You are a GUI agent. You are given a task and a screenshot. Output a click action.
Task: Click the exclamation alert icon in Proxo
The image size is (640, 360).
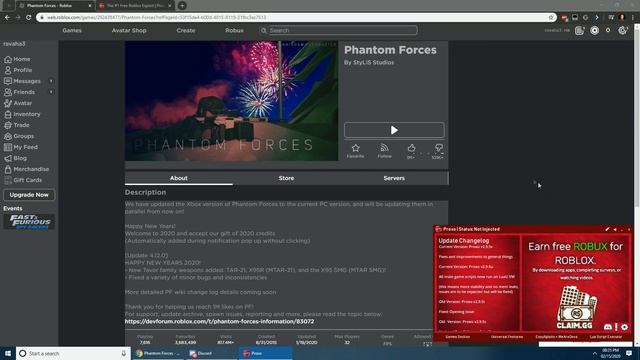[616, 327]
